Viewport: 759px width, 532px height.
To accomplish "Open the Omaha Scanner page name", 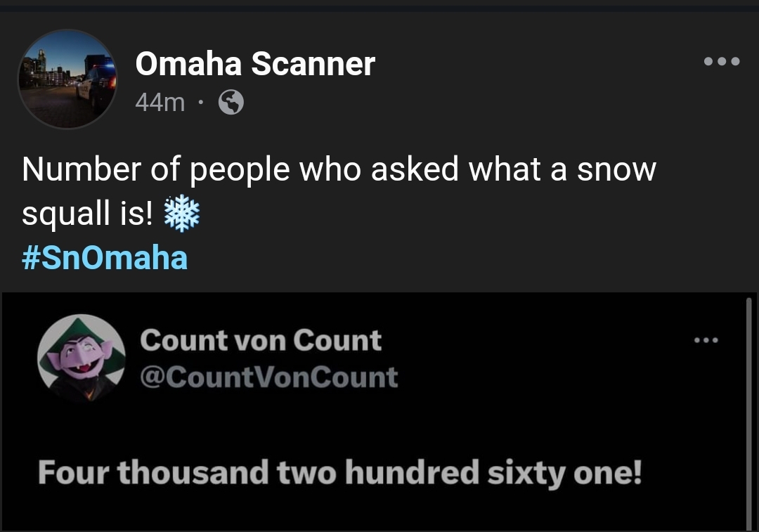I will (254, 65).
